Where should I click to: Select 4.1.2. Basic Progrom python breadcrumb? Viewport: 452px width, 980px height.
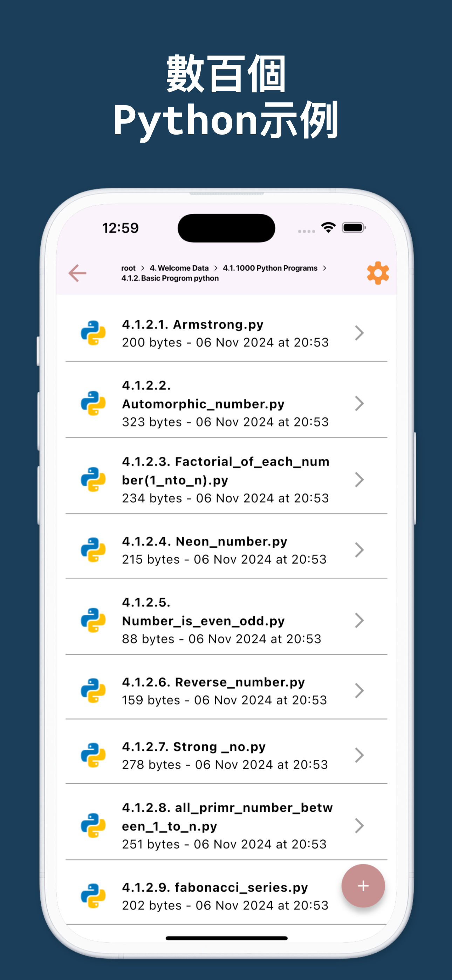(x=170, y=278)
